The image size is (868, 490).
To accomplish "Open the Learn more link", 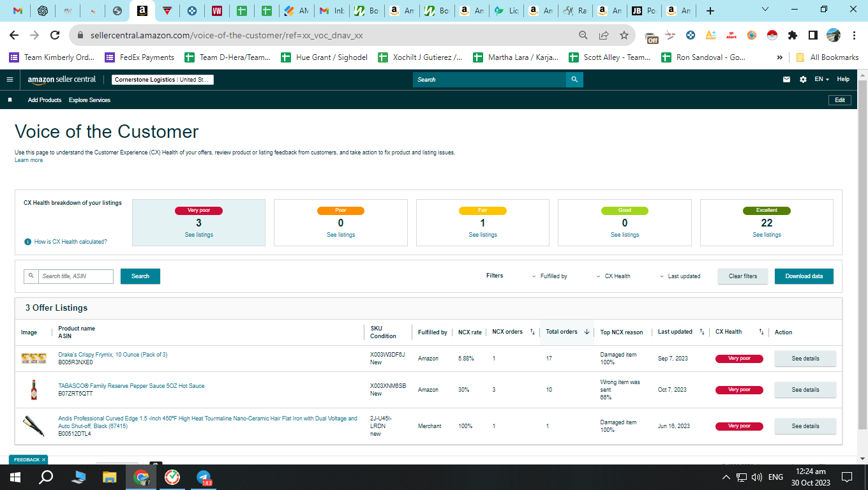I will (x=29, y=160).
